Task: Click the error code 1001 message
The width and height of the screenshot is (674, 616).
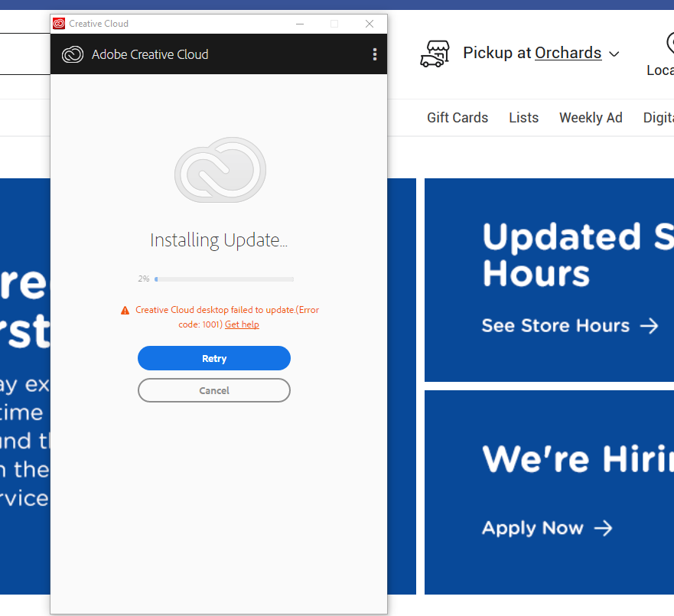Action: (227, 317)
